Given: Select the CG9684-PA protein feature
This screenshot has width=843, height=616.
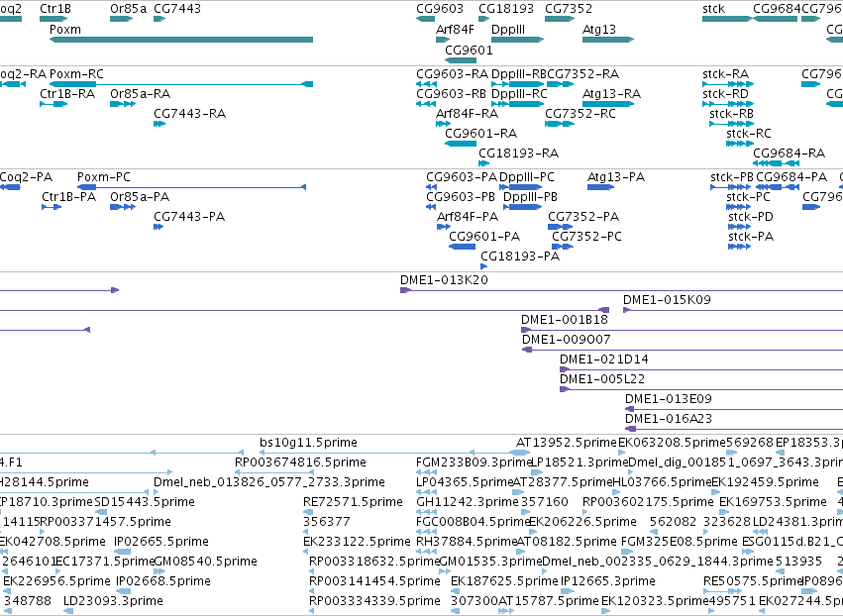Looking at the screenshot, I should point(778,187).
